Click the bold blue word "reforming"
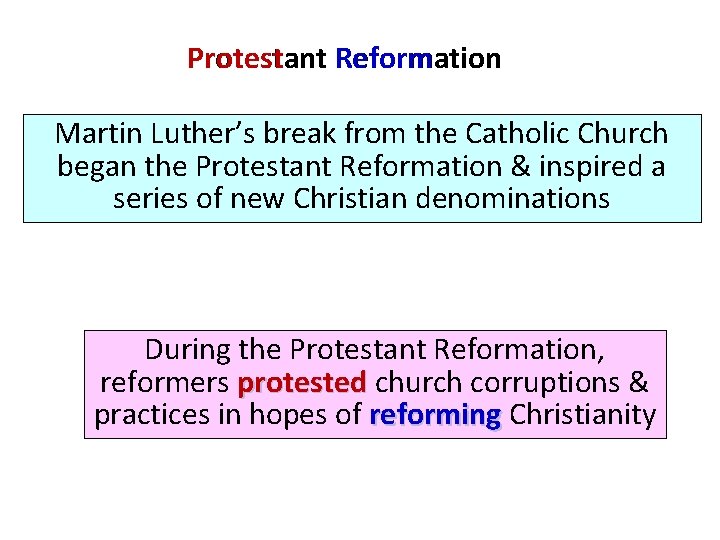 (x=434, y=414)
